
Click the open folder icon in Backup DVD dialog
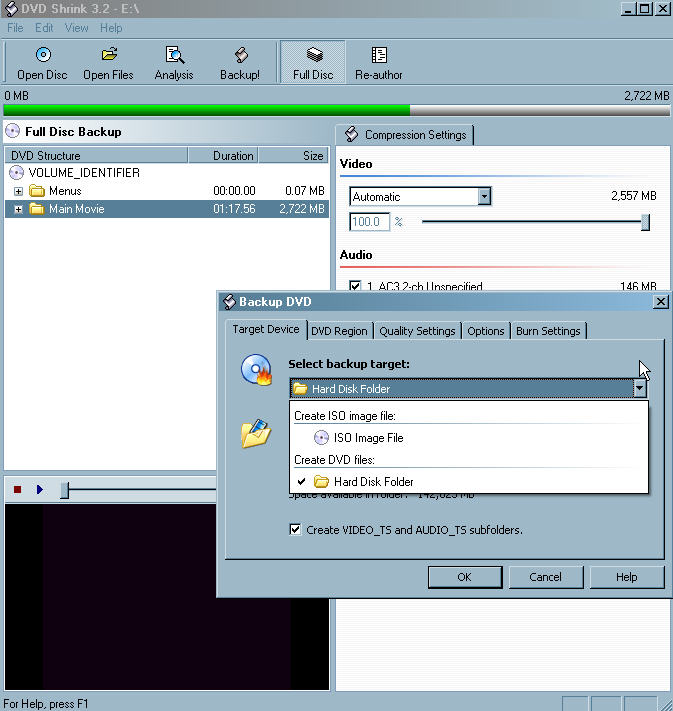click(x=256, y=433)
